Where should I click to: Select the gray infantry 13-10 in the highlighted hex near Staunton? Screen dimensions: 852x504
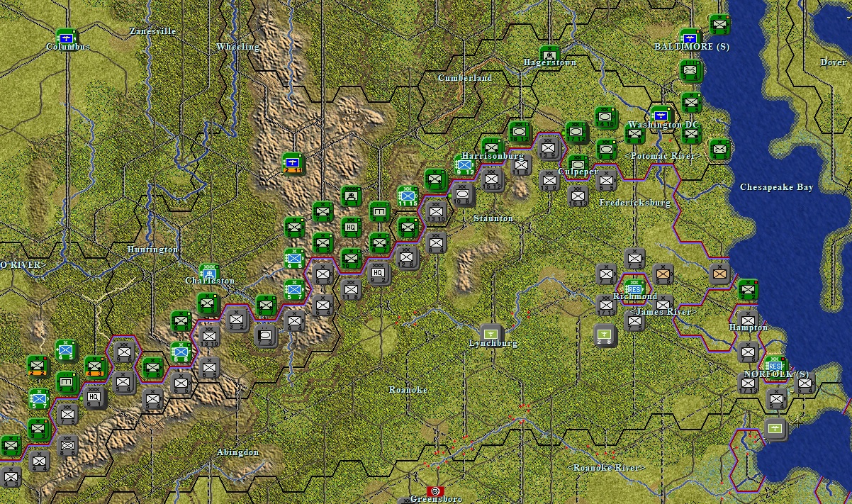pyautogui.click(x=436, y=211)
